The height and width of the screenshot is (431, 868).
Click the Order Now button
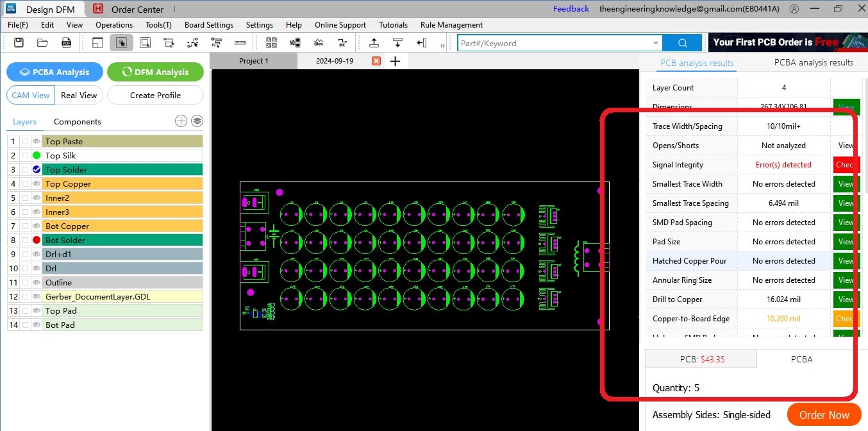pos(824,415)
